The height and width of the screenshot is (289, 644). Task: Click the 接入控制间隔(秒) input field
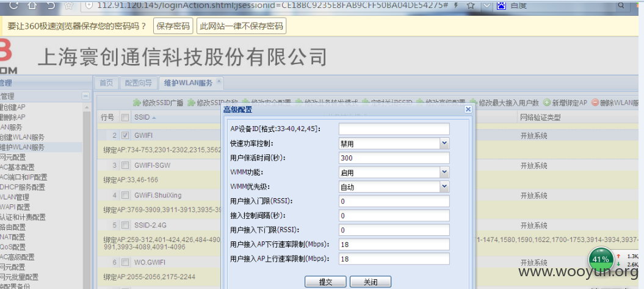[394, 215]
